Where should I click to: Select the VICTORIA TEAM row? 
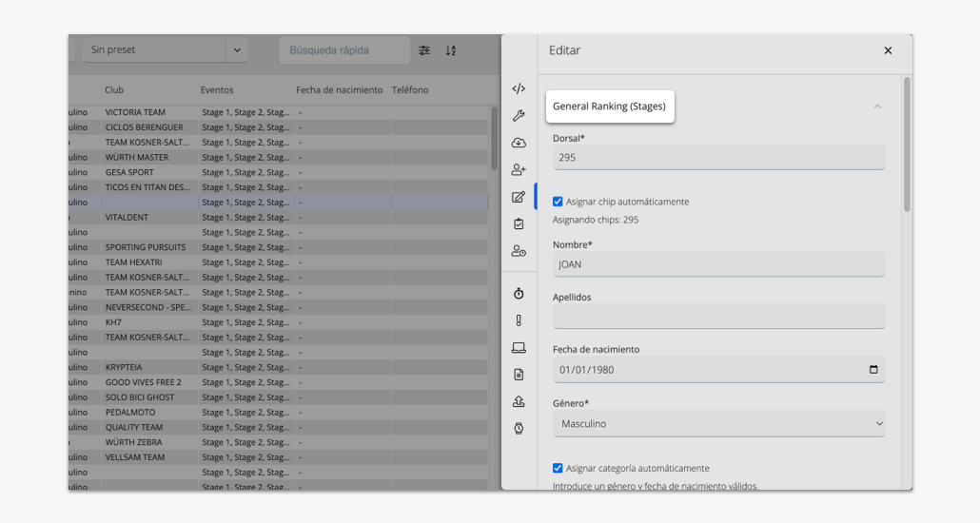(x=278, y=112)
